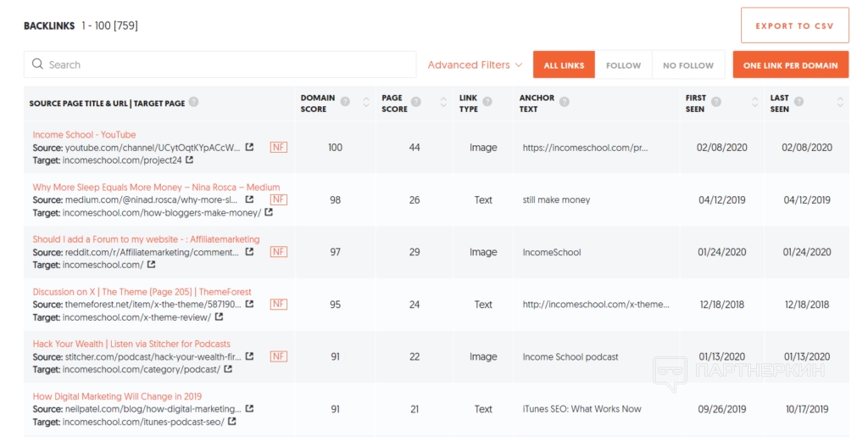Switch filter to Follow links only
Screen dimensions: 868x437
(623, 65)
